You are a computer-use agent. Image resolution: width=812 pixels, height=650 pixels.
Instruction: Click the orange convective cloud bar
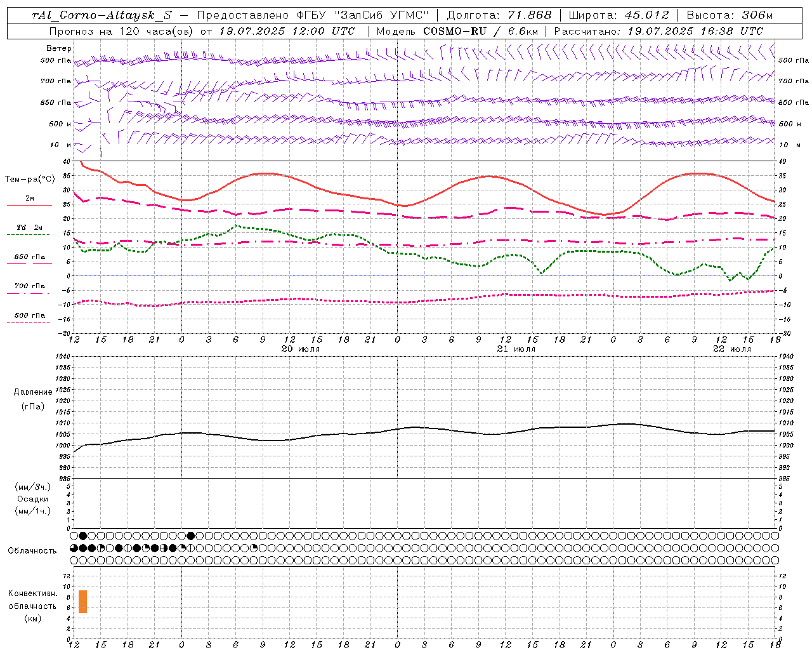(x=82, y=602)
